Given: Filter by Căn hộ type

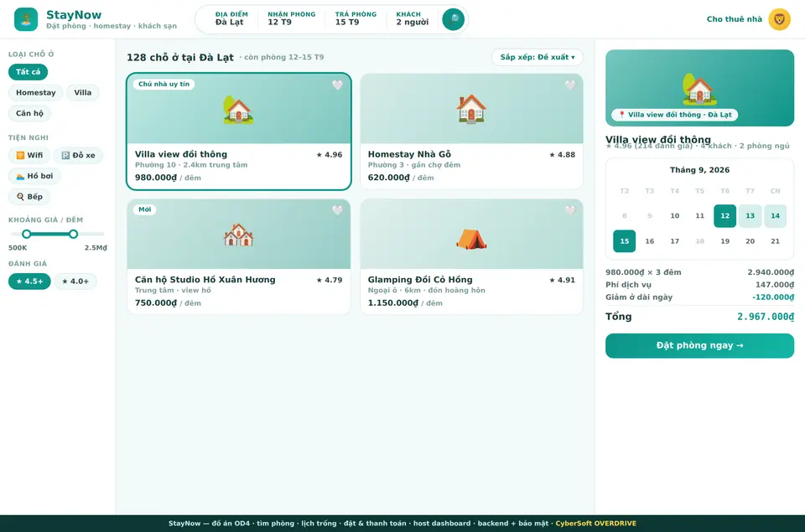Looking at the screenshot, I should coord(30,113).
